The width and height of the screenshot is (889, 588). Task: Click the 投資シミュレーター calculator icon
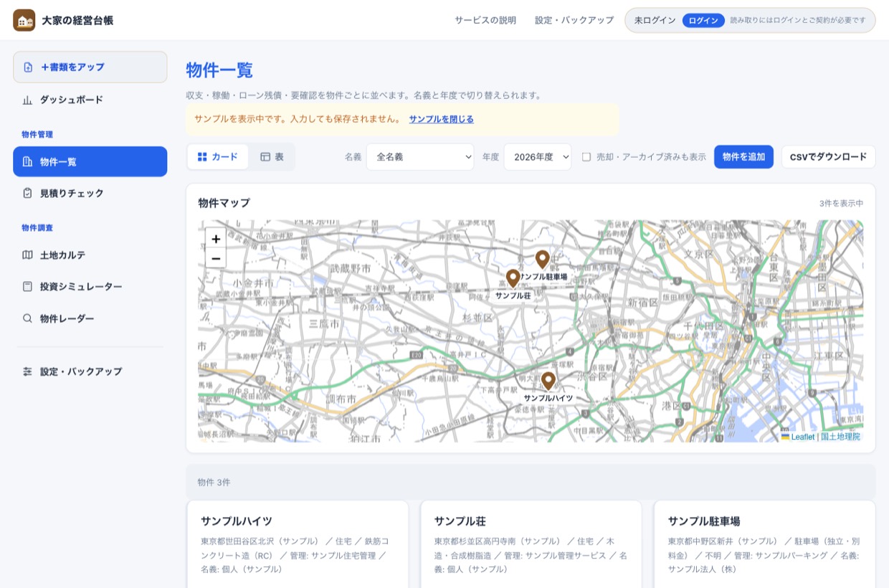click(x=27, y=287)
